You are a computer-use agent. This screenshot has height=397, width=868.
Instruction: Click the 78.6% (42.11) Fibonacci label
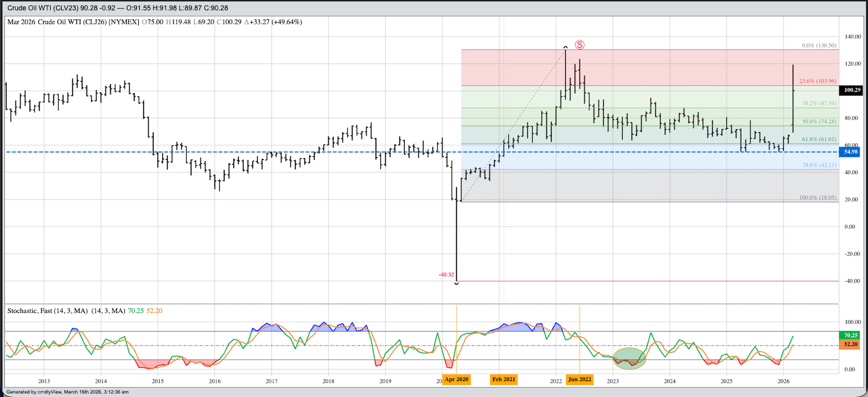[819, 165]
